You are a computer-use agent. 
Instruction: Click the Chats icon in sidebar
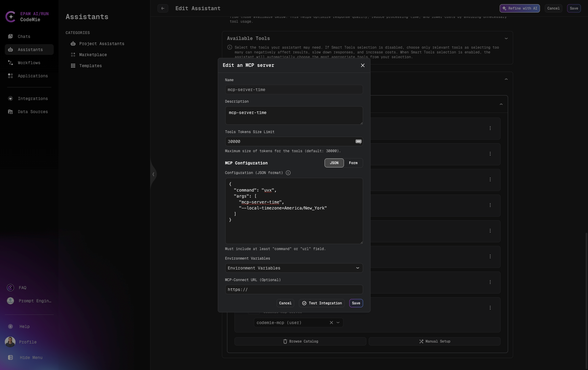click(x=10, y=36)
